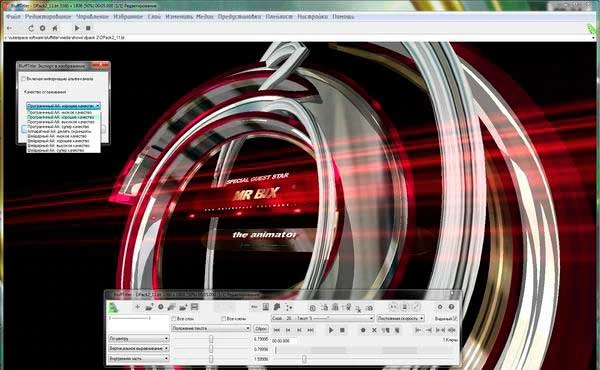The width and height of the screenshot is (600, 370).
Task: Open the 'Постоянная скорость' dropdown
Action: pos(401,318)
